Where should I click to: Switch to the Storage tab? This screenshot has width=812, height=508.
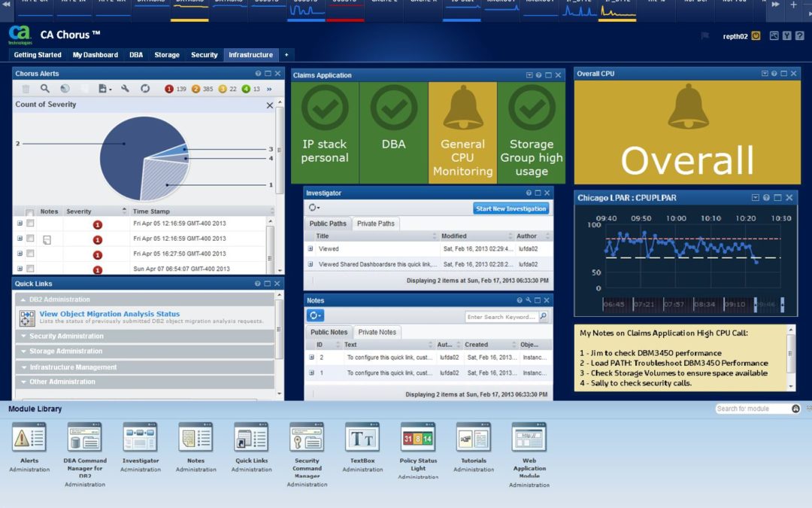[x=167, y=54]
